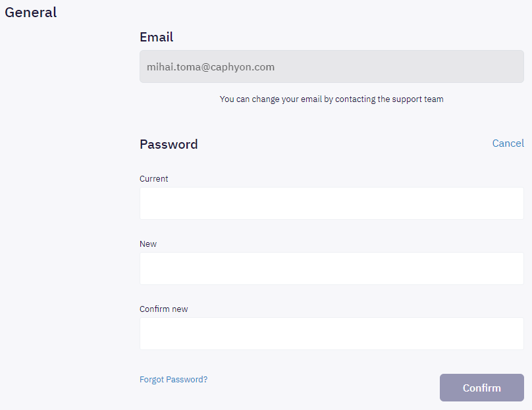Click the Password section heading
The image size is (532, 410).
coord(169,145)
